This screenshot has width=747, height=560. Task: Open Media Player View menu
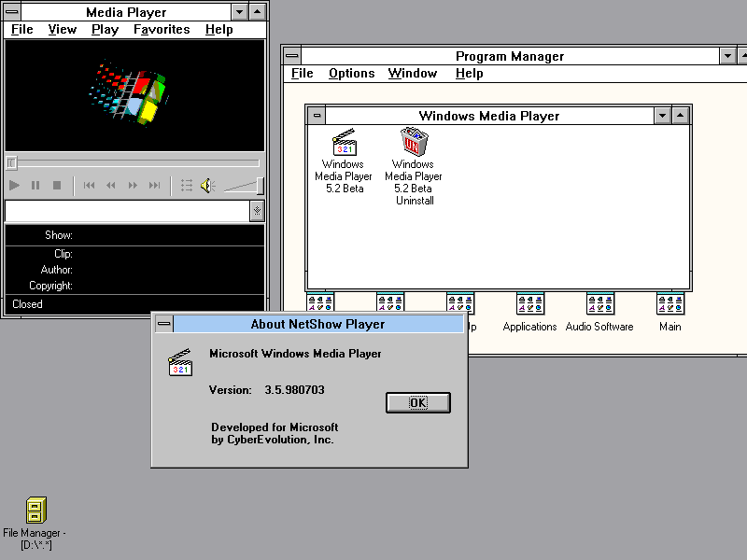click(x=62, y=30)
